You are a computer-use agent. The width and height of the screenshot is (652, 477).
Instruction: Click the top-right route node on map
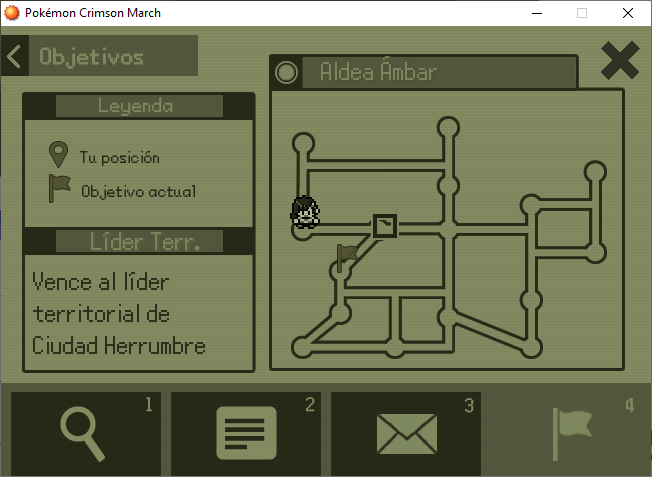tap(596, 171)
